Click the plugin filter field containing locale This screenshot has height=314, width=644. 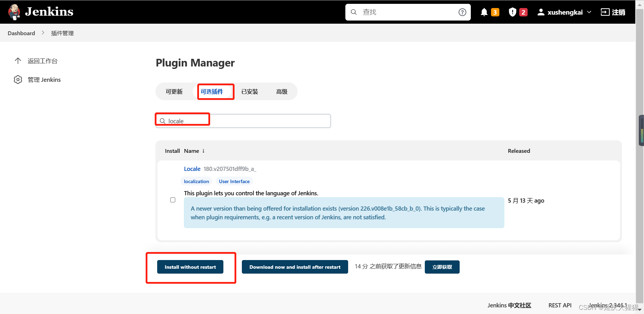point(243,121)
